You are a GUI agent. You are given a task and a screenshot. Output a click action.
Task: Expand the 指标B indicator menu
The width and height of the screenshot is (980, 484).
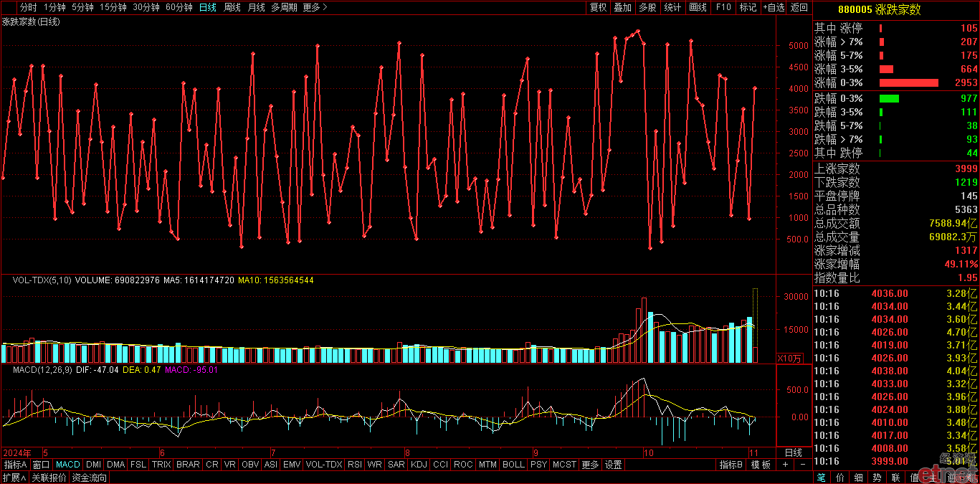731,465
